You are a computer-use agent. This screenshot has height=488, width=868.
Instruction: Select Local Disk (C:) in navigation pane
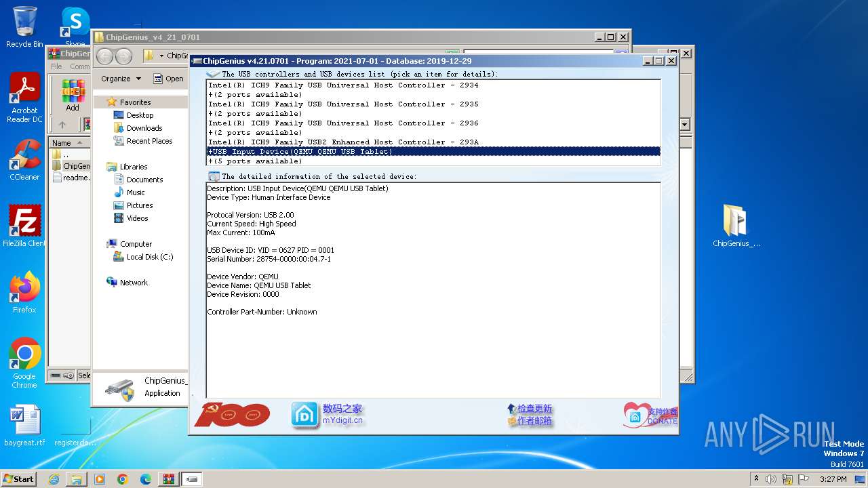(x=143, y=257)
